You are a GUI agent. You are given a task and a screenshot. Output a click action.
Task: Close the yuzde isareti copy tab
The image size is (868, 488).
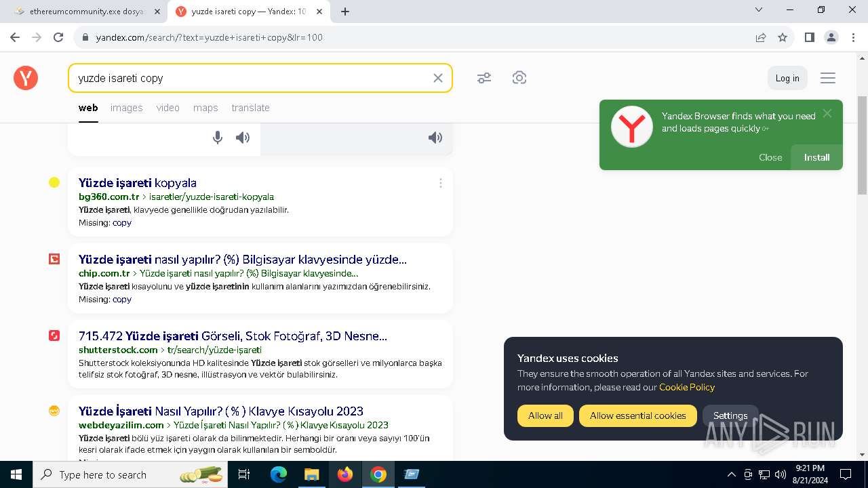click(x=319, y=12)
